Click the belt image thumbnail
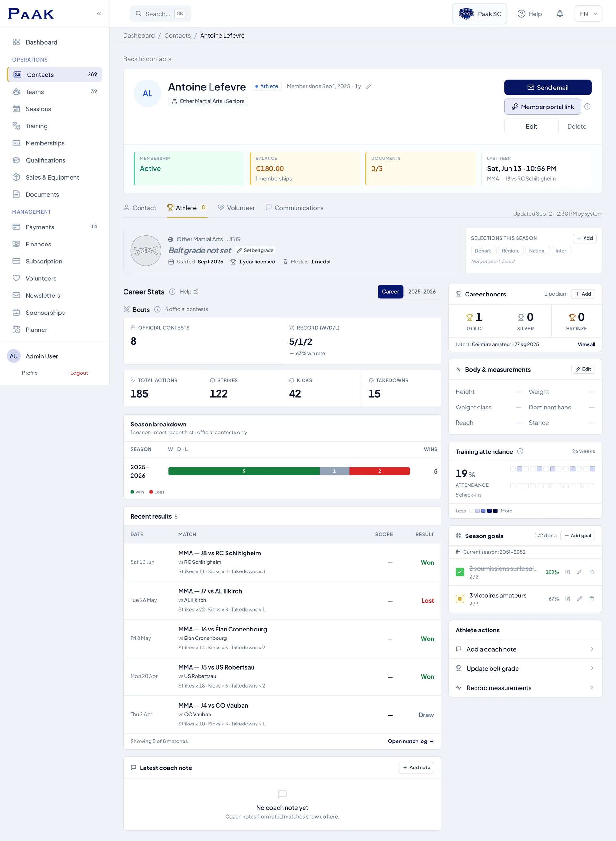616x841 pixels. point(146,251)
